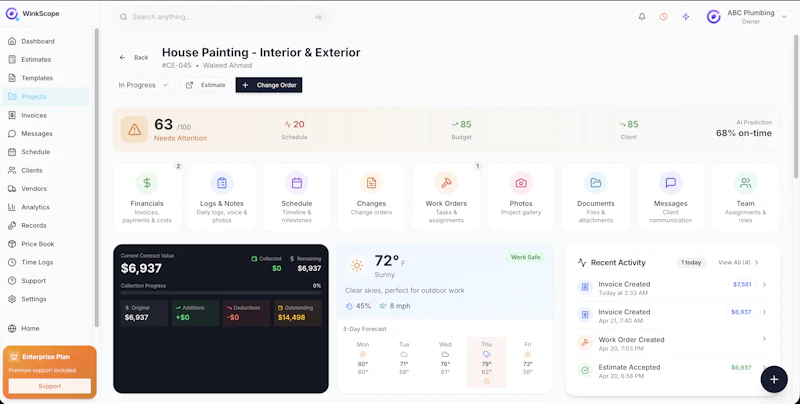Open Estimates in sidebar
Viewport: 800px width, 404px height.
[46, 60]
